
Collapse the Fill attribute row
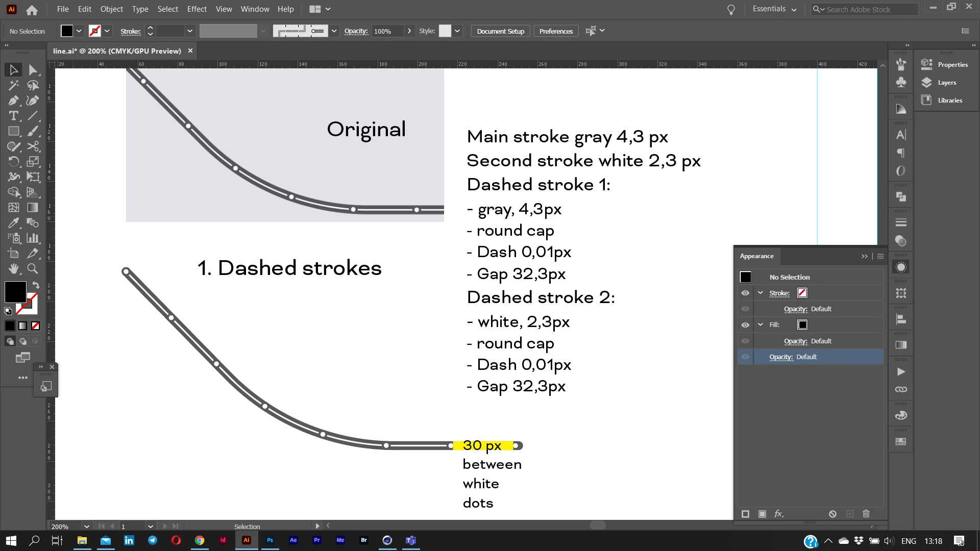tap(761, 324)
